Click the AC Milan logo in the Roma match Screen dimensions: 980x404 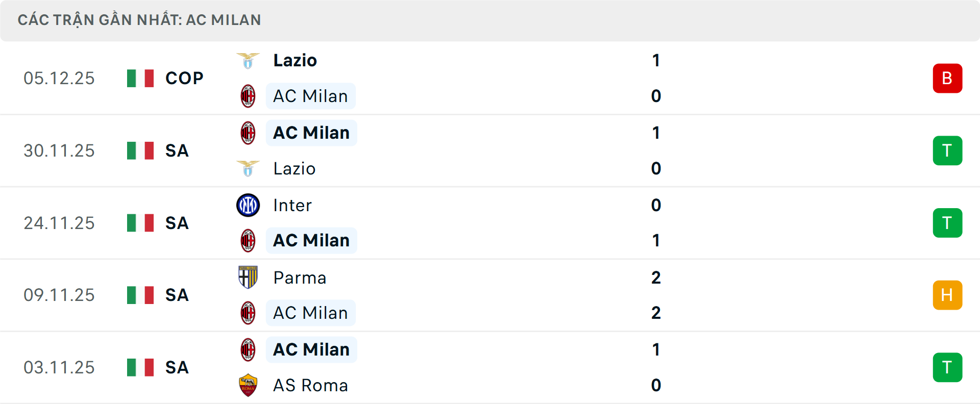click(248, 350)
